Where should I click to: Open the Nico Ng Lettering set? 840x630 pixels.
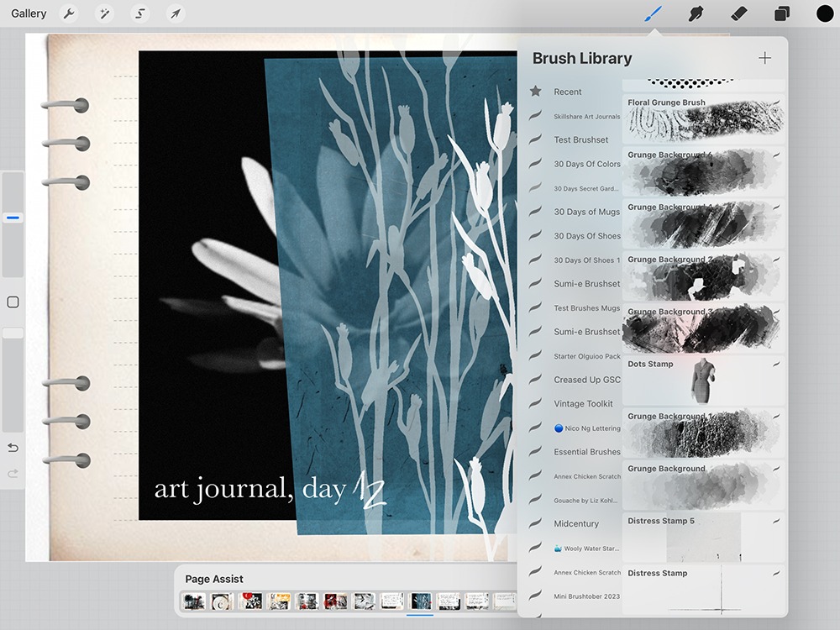pos(587,428)
